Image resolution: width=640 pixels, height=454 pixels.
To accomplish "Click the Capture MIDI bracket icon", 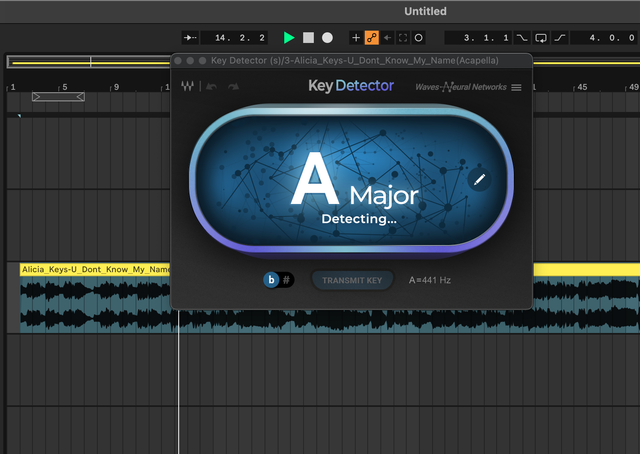I will coord(403,38).
